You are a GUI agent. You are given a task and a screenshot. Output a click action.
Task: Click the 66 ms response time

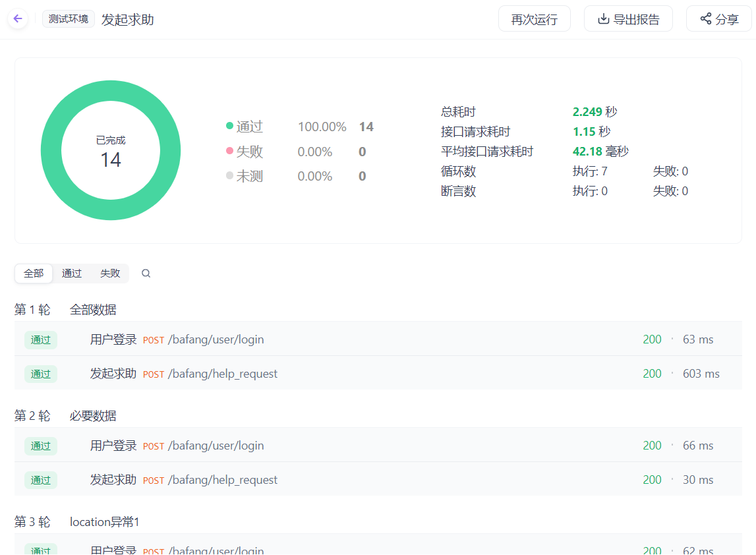pos(697,446)
